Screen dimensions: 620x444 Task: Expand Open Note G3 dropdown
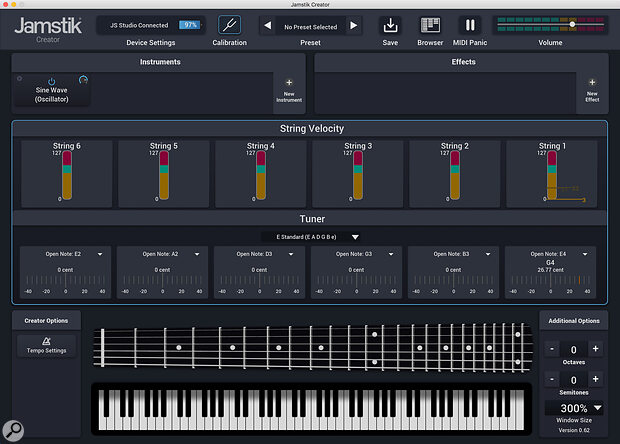pos(391,254)
